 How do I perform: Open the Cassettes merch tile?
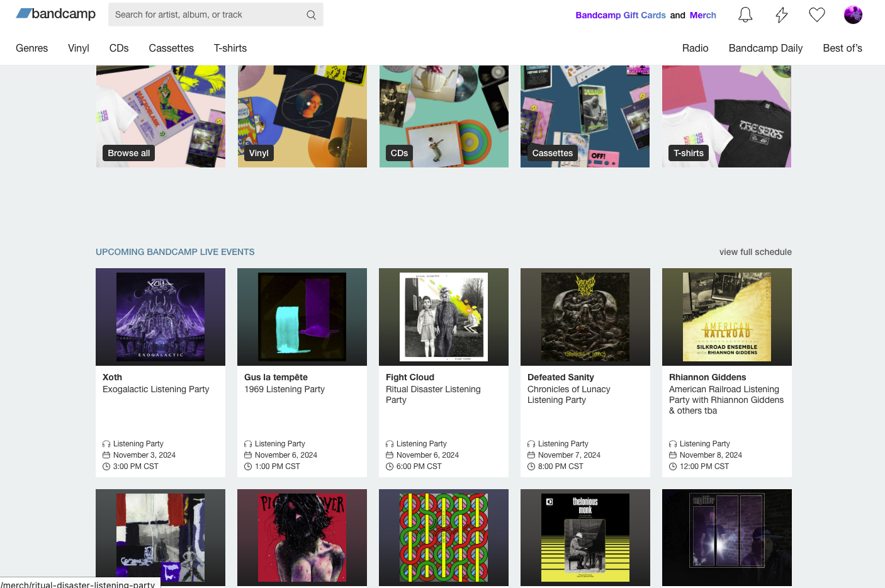click(585, 116)
